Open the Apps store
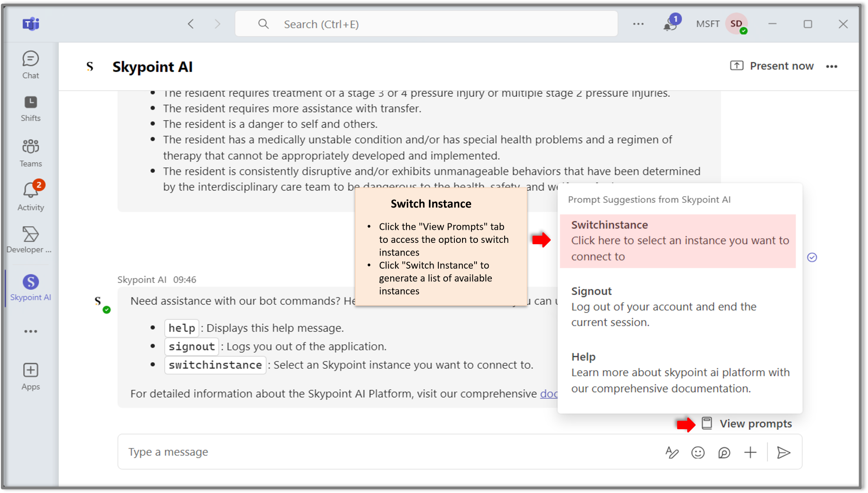This screenshot has height=493, width=868. click(x=30, y=376)
